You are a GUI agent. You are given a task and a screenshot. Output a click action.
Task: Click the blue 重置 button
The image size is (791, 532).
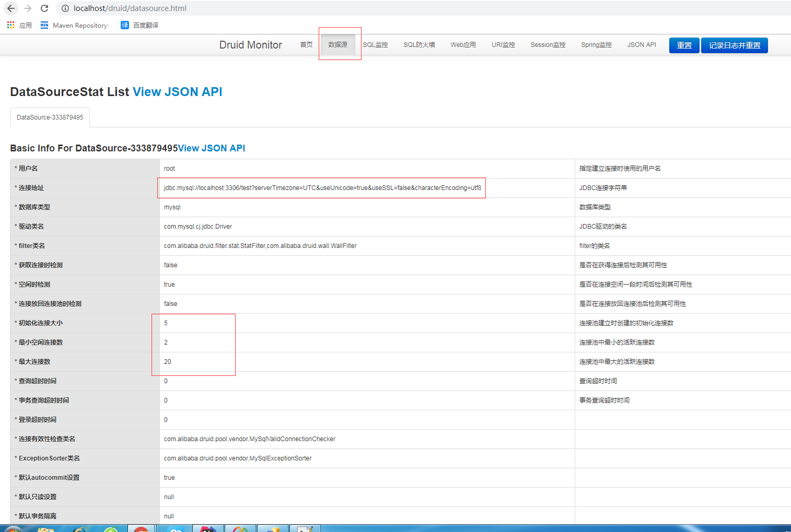684,45
